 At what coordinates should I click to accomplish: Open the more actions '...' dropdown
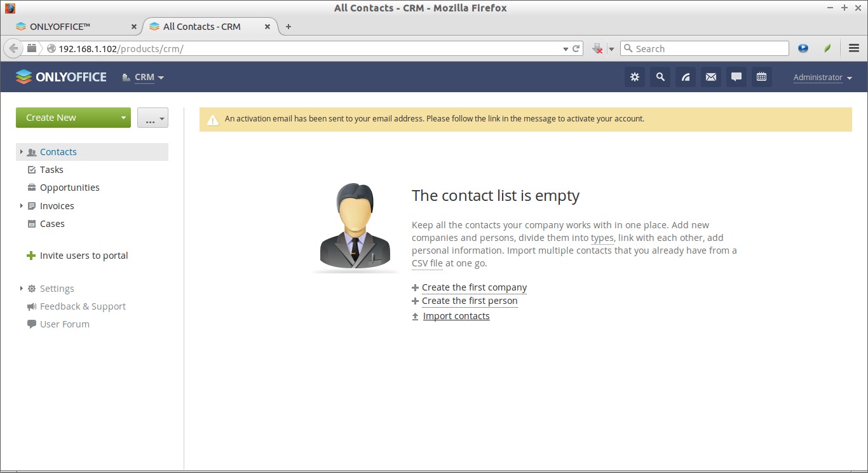153,118
